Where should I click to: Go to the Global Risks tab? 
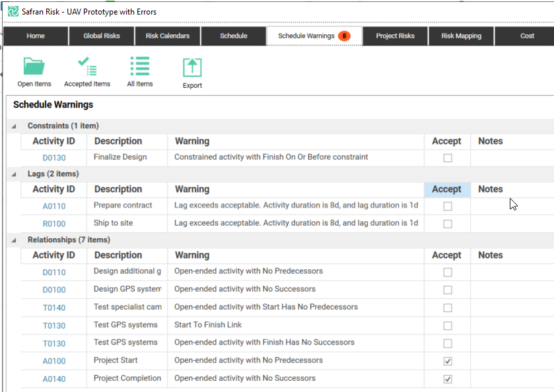pos(102,36)
